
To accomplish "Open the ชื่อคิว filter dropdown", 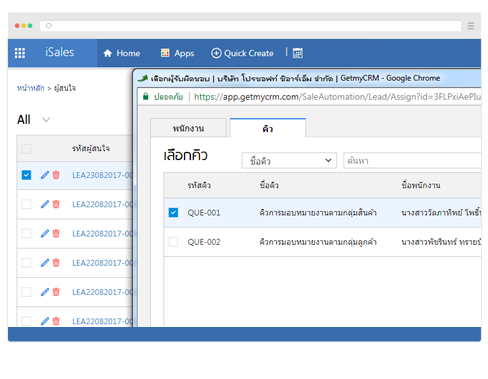I will pos(289,161).
